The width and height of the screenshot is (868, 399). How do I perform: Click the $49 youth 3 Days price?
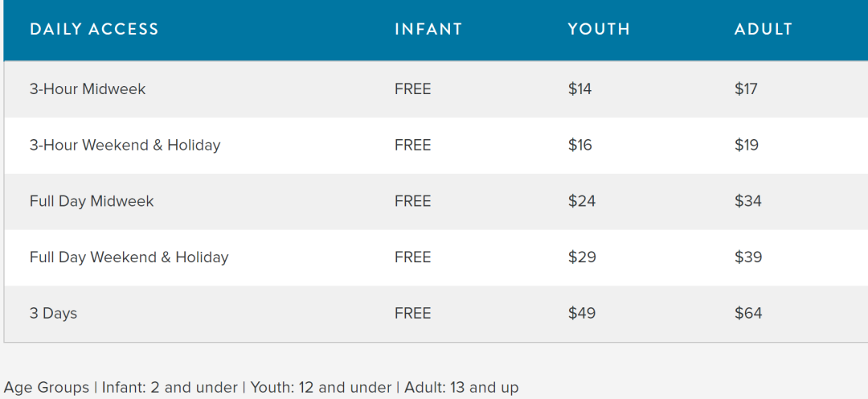pos(581,314)
